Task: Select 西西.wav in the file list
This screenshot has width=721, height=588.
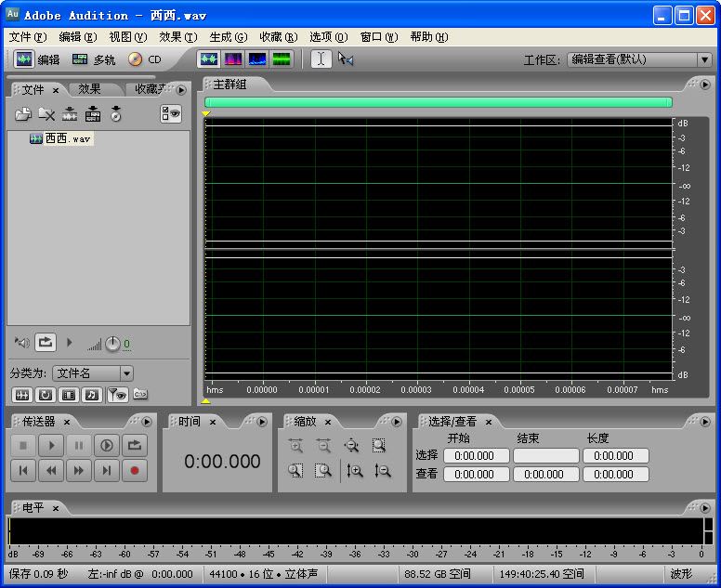Action: (60, 138)
